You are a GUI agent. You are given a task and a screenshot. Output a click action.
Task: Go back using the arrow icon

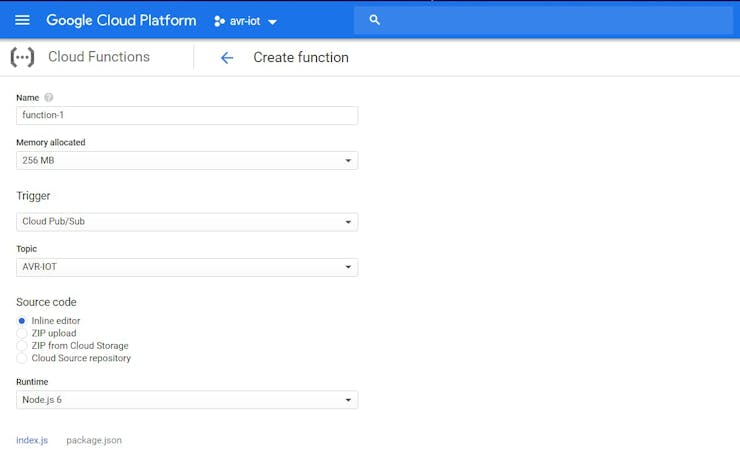pos(227,58)
